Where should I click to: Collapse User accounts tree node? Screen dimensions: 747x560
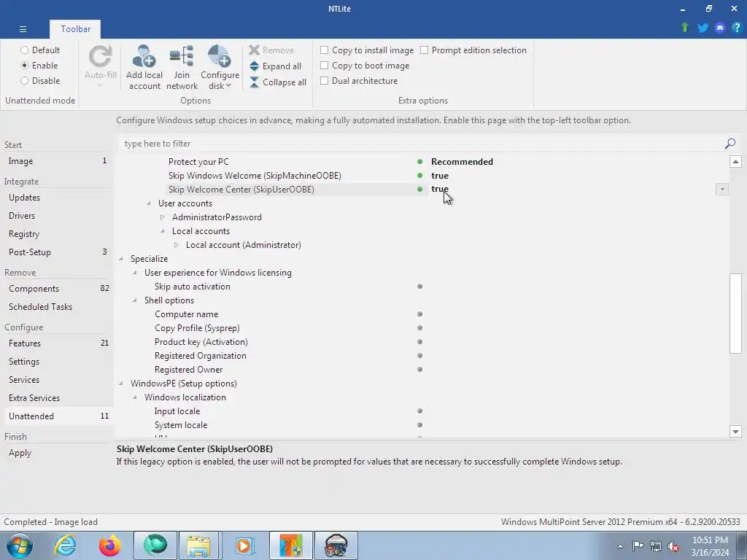149,203
